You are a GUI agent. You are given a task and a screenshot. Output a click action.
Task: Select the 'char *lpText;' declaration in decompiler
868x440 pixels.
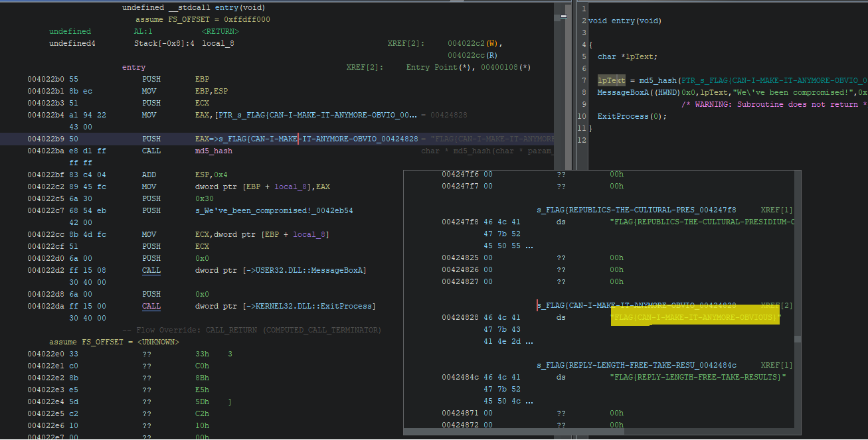pyautogui.click(x=628, y=56)
